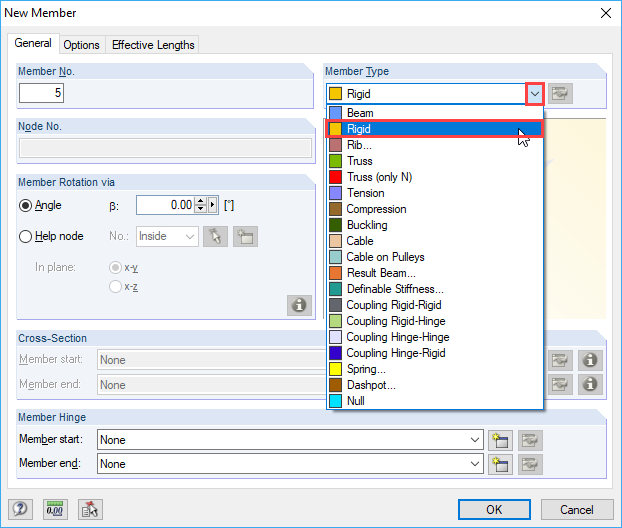Click Member start cross-section None field
Image resolution: width=622 pixels, height=528 pixels.
(x=212, y=360)
